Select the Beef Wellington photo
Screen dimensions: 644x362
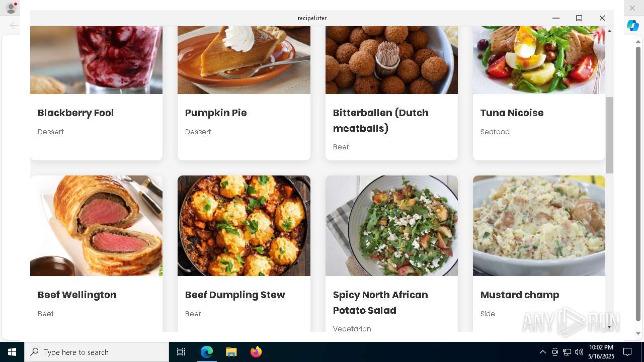(96, 226)
